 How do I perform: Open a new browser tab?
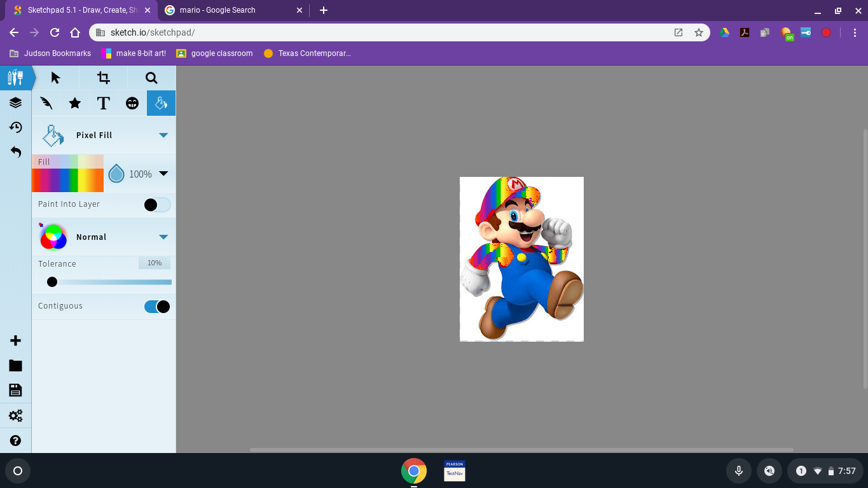(x=324, y=10)
